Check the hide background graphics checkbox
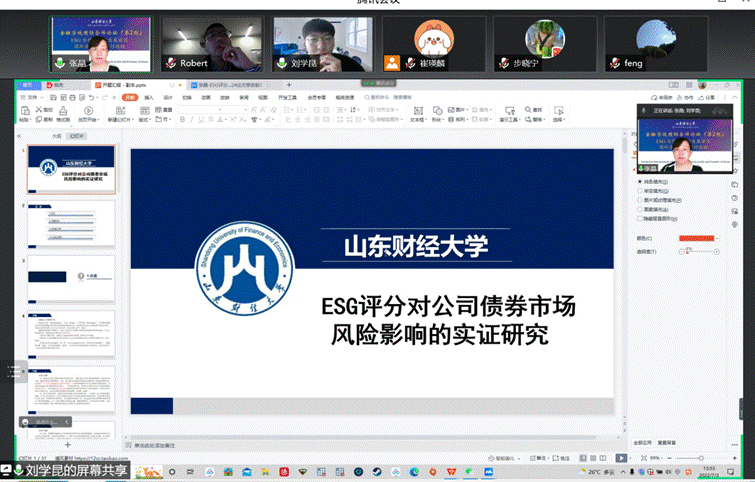The image size is (755, 482). (640, 217)
